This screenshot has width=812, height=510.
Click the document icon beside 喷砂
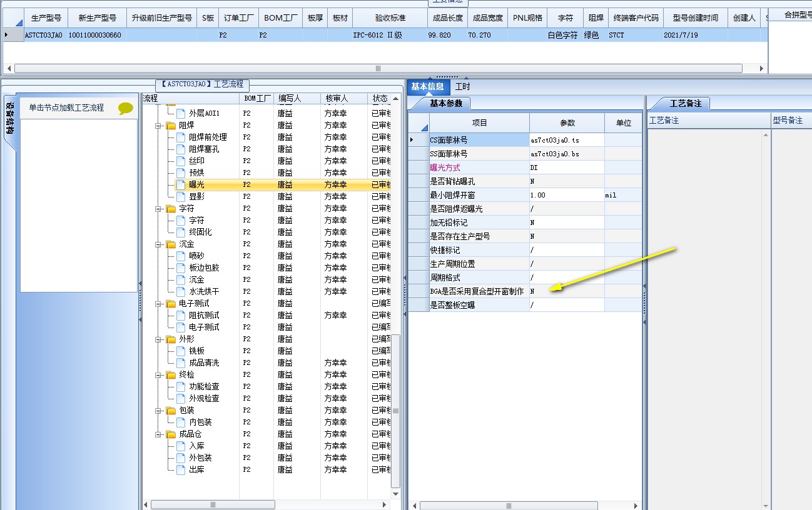(181, 256)
